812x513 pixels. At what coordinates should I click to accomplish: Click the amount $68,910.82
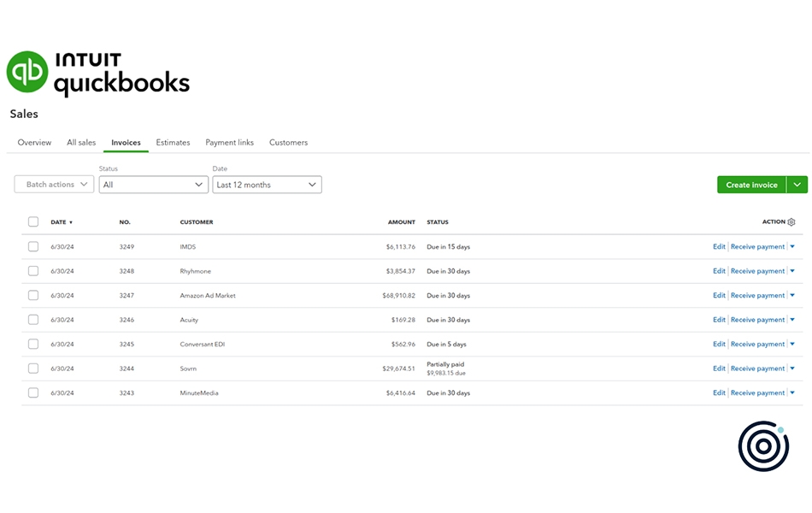tap(399, 295)
